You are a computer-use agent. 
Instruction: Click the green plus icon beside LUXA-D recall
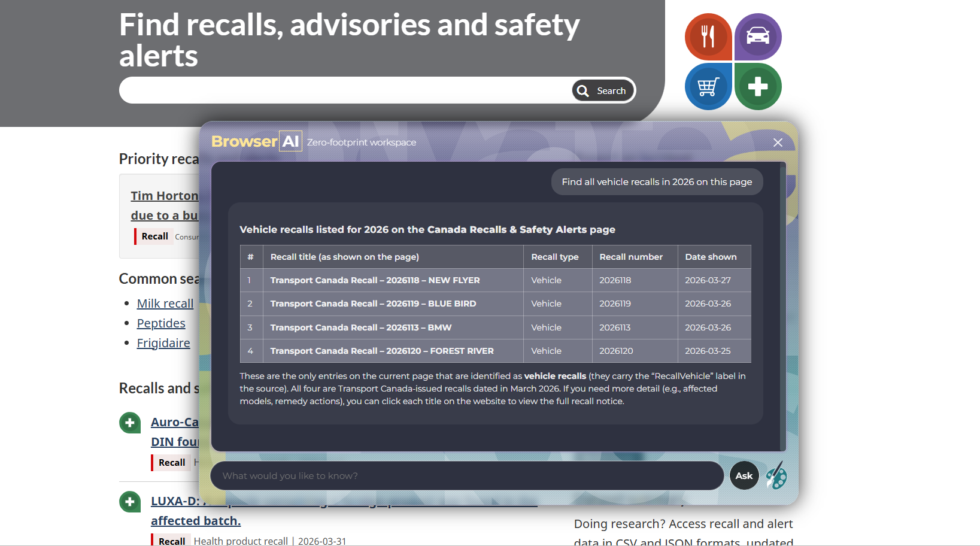coord(130,502)
